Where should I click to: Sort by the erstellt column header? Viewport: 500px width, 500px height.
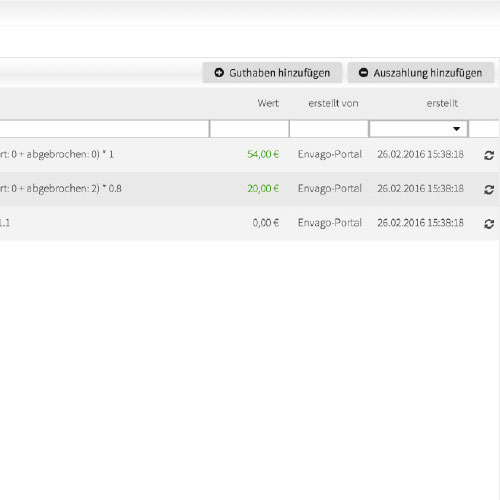coord(442,103)
